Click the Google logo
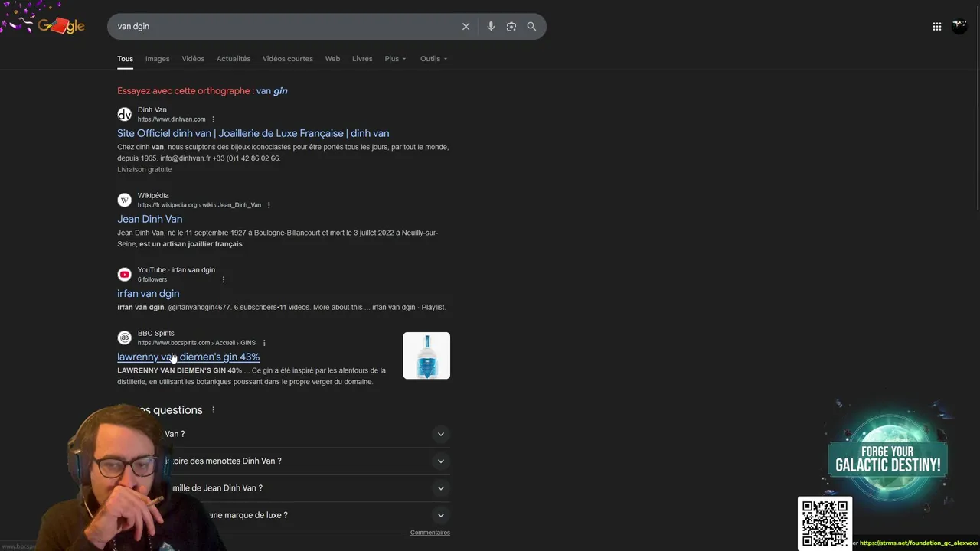 click(61, 26)
